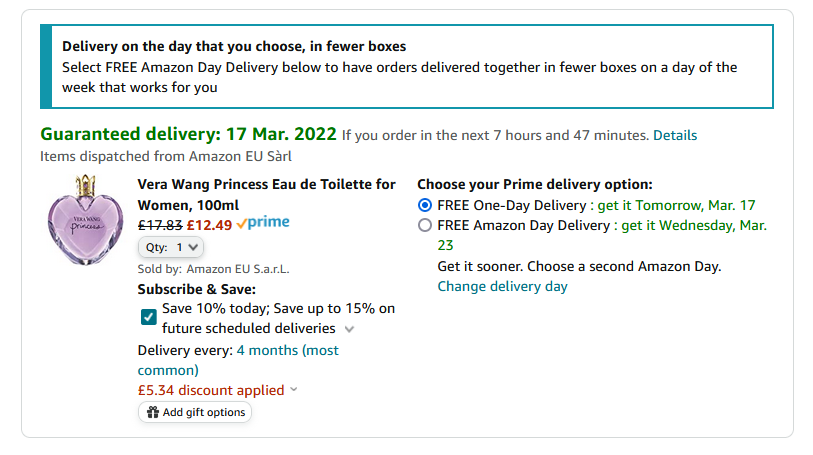813x455 pixels.
Task: Select FREE Amazon Day Delivery radio button
Action: click(x=425, y=225)
